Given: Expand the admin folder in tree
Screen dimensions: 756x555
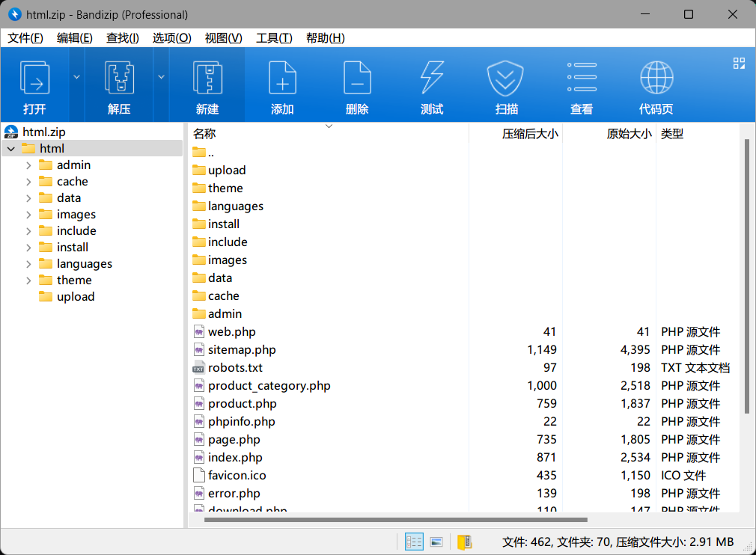Looking at the screenshot, I should point(28,165).
